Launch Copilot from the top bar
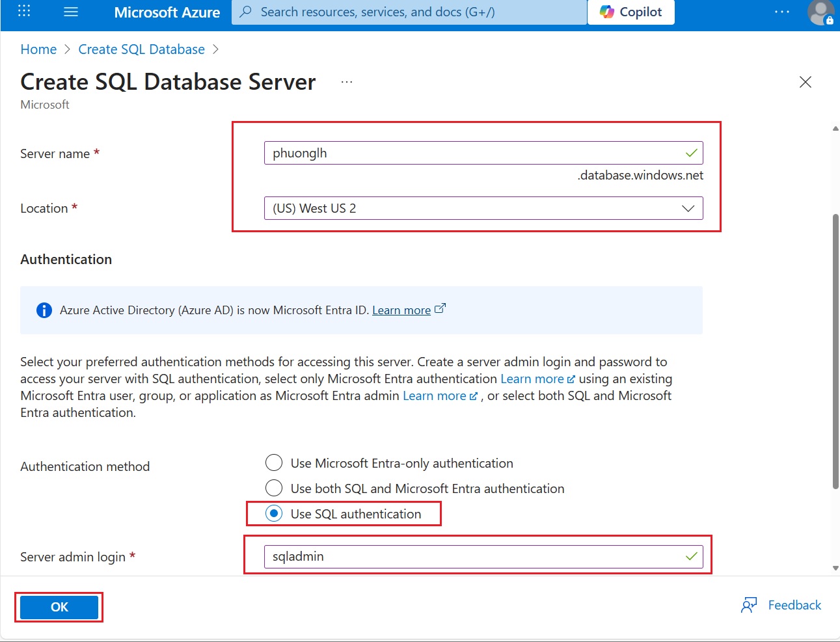 (x=630, y=12)
